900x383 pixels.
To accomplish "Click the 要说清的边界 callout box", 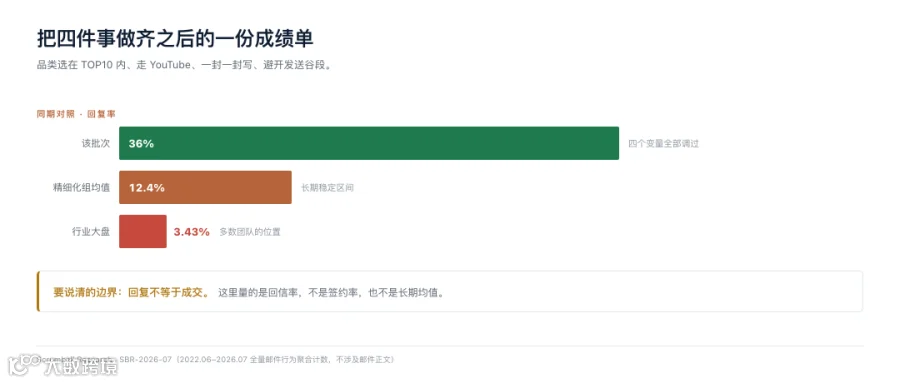I will pos(449,291).
